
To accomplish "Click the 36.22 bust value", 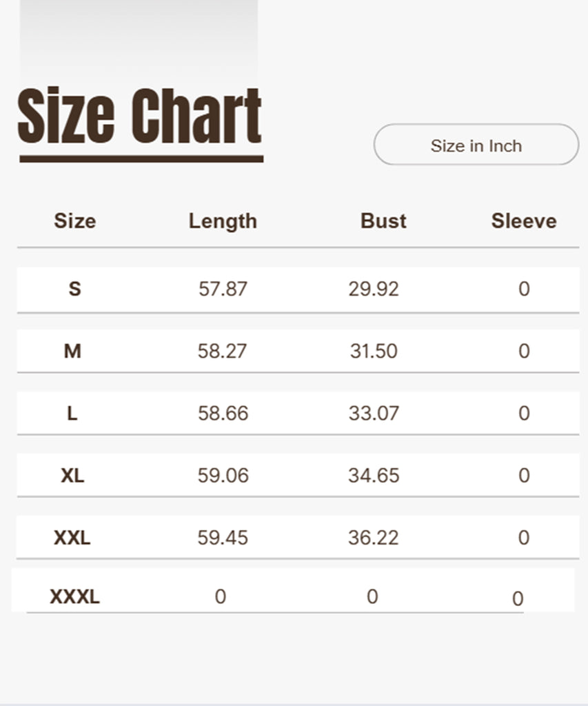I will pyautogui.click(x=374, y=537).
